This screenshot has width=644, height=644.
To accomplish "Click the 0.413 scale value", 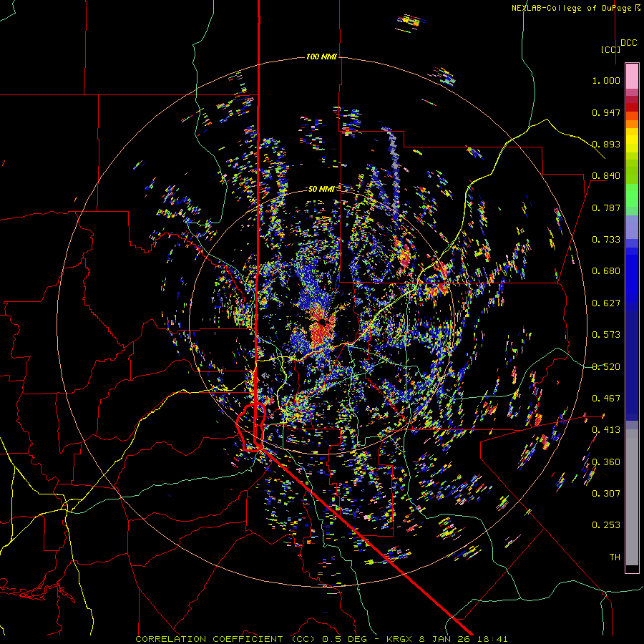I will (606, 430).
